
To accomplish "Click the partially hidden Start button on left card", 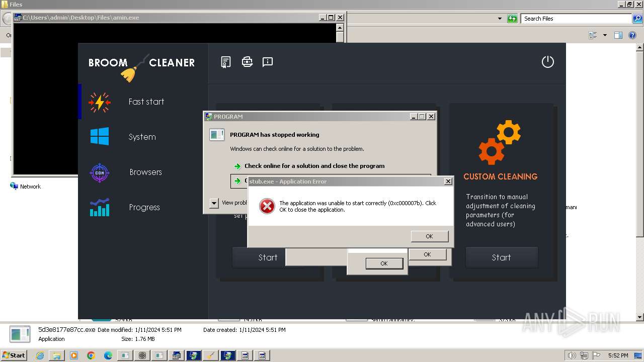I will coord(259,257).
